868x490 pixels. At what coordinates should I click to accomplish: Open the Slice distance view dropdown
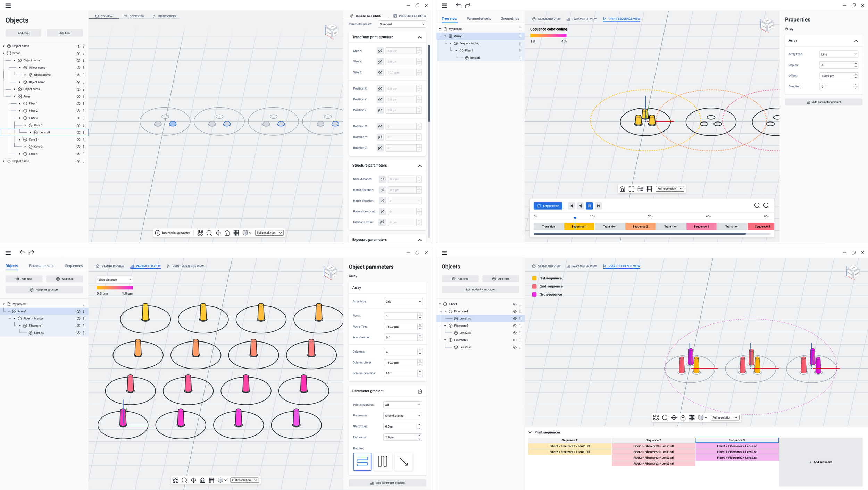point(115,280)
